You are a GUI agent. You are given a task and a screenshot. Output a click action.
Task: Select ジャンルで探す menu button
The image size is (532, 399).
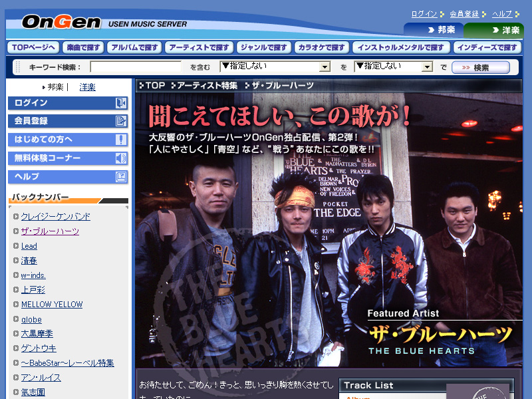(x=263, y=47)
